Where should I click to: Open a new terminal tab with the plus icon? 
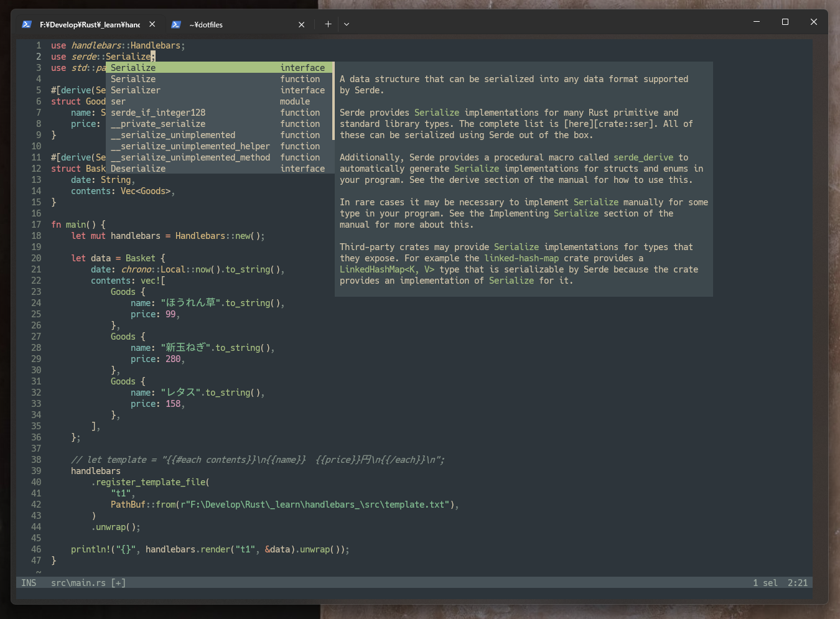tap(328, 24)
